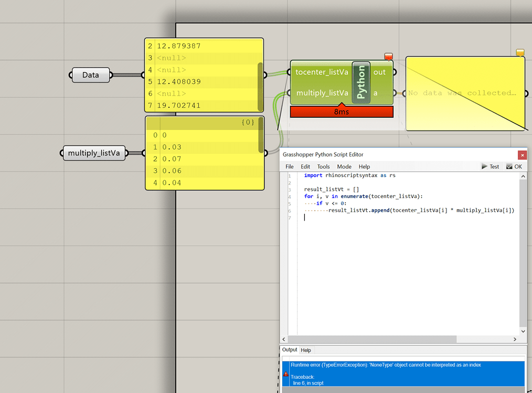This screenshot has width=532, height=393.
Task: Switch to the Help tab in the output area
Action: [306, 350]
